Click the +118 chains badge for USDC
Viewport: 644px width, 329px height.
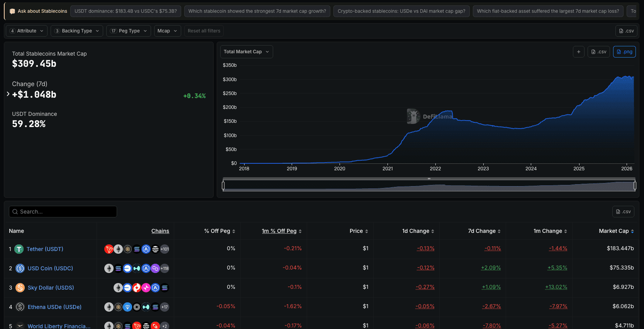(x=165, y=268)
